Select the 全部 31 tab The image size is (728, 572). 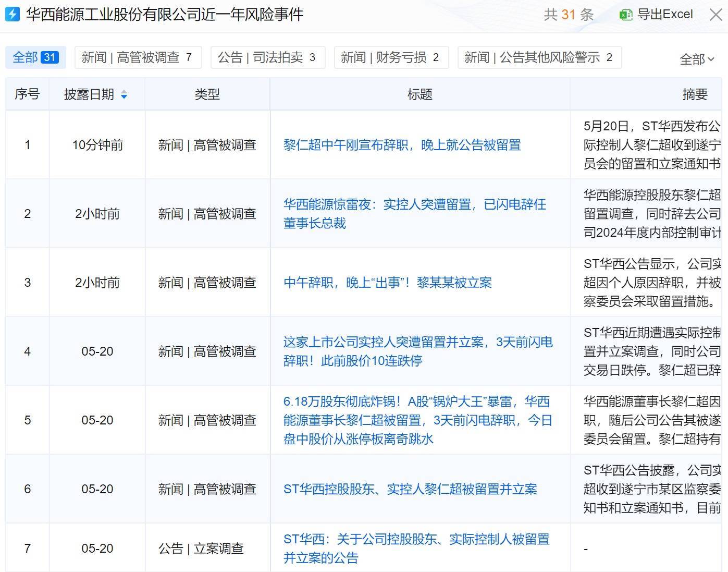(x=35, y=57)
